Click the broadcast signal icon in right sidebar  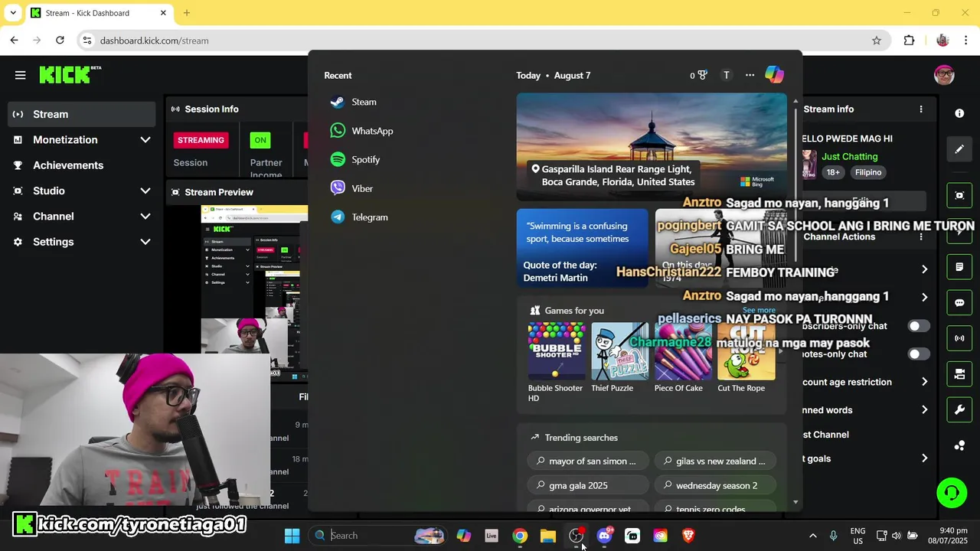point(959,338)
